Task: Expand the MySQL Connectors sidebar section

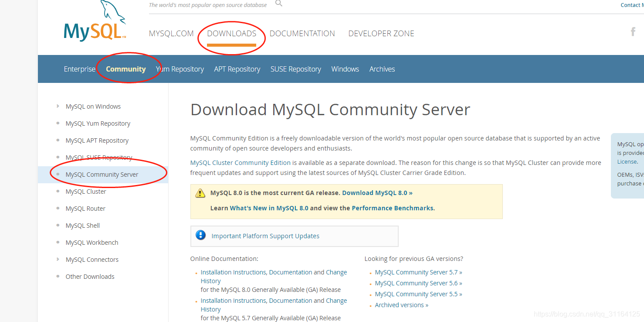Action: point(92,259)
